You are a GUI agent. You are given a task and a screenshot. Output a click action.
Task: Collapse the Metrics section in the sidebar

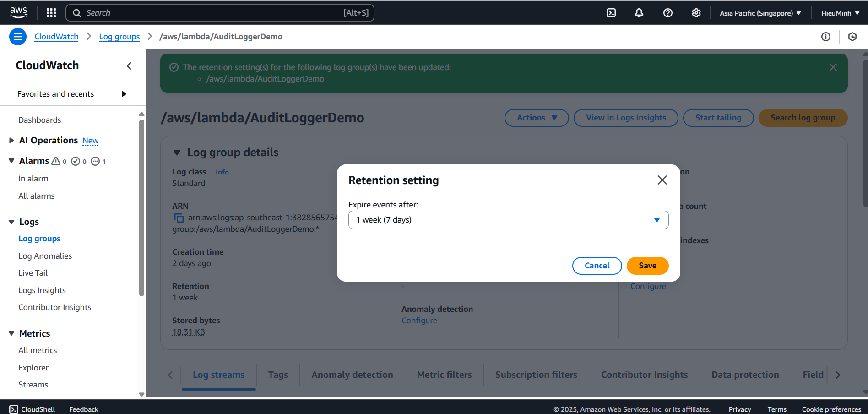click(x=11, y=333)
